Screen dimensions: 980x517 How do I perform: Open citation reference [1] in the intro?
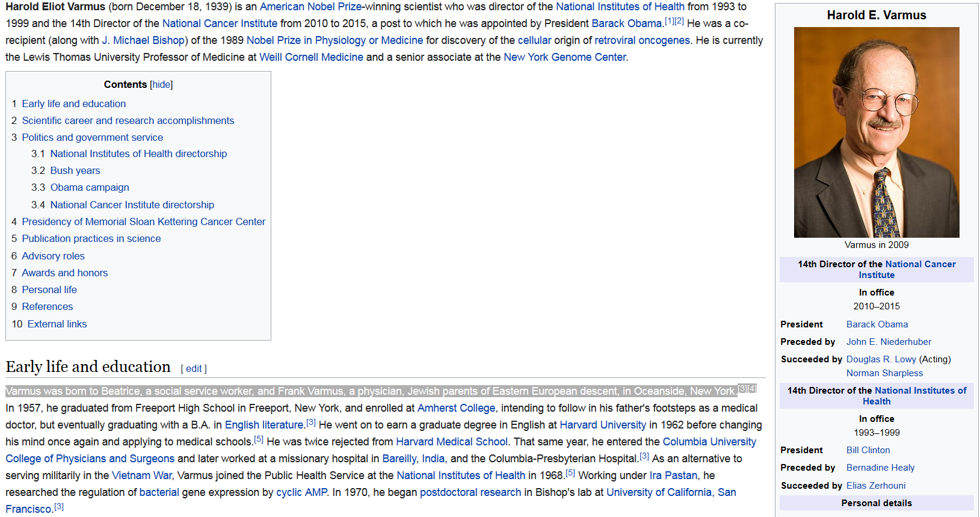coord(670,21)
